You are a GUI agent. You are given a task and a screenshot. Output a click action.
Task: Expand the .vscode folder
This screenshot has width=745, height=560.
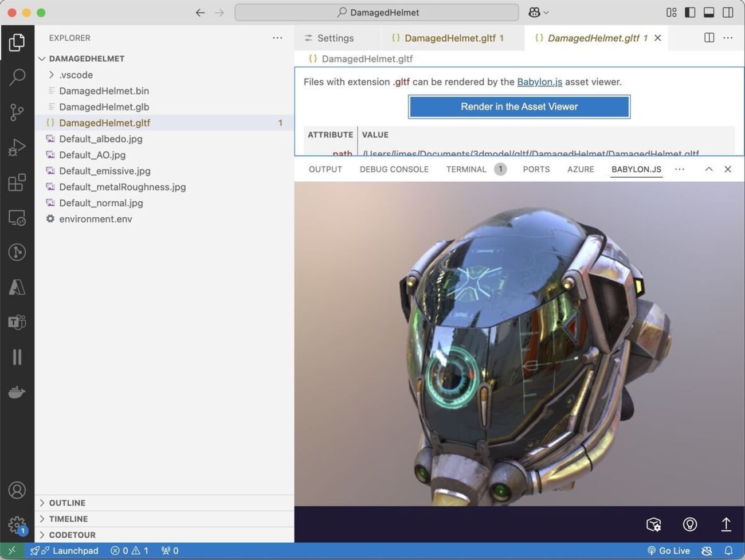pyautogui.click(x=52, y=75)
